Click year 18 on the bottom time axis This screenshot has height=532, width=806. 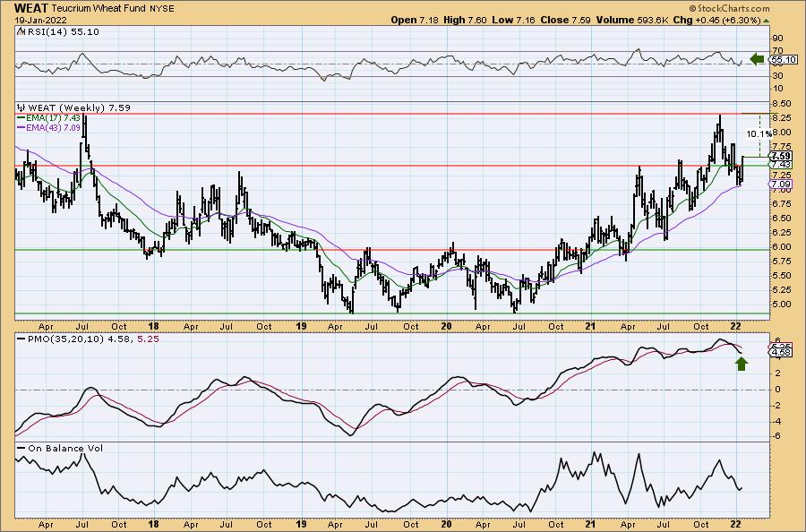pos(153,524)
